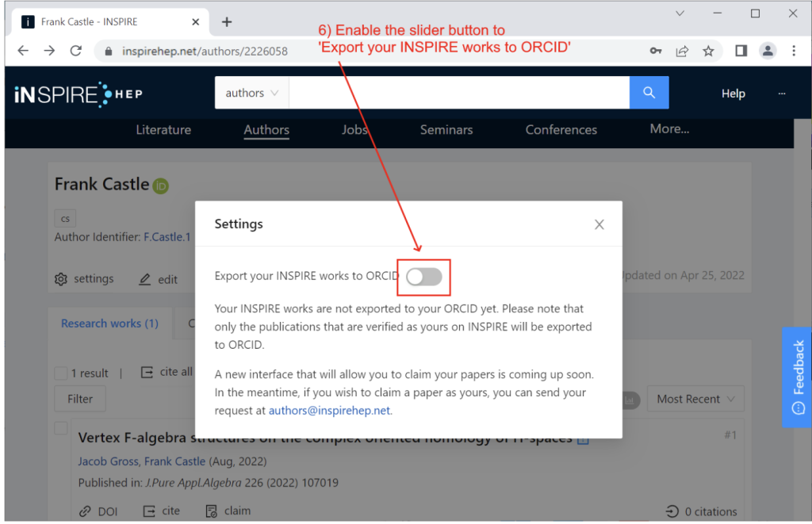Click the blue search magnifier button
The height and width of the screenshot is (524, 812).
coord(649,93)
